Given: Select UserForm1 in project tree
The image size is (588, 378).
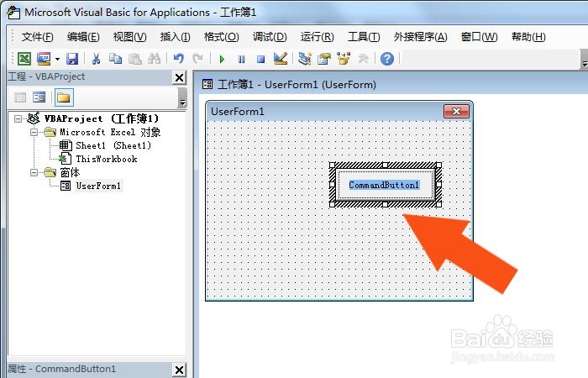Looking at the screenshot, I should point(98,186).
